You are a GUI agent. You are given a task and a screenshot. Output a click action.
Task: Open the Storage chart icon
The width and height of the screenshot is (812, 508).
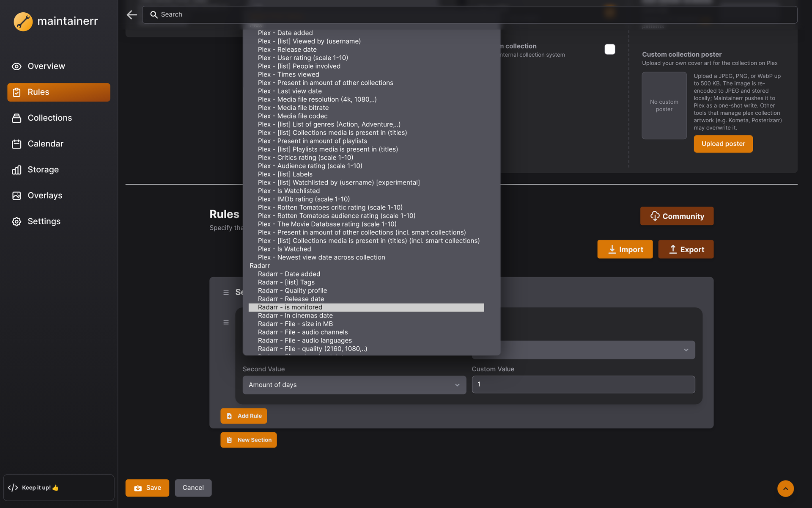(16, 170)
